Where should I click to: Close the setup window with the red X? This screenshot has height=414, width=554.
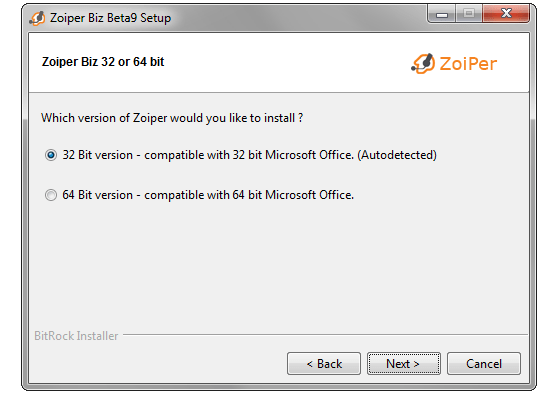[x=506, y=14]
